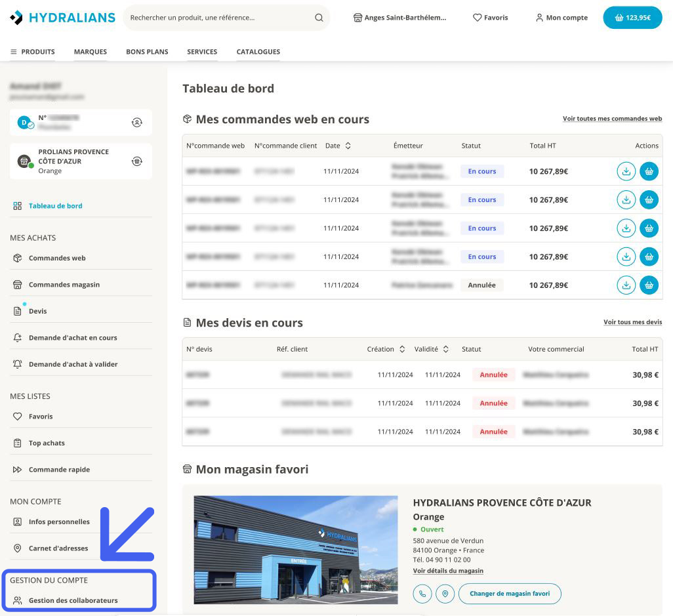This screenshot has width=673, height=616.
Task: Click the phone icon for the store
Action: [422, 594]
